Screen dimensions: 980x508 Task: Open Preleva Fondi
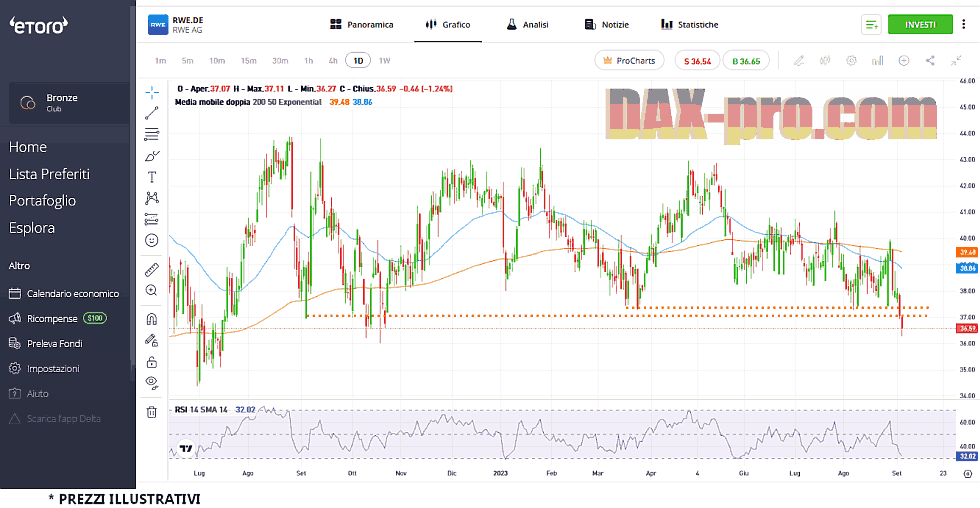[46, 344]
